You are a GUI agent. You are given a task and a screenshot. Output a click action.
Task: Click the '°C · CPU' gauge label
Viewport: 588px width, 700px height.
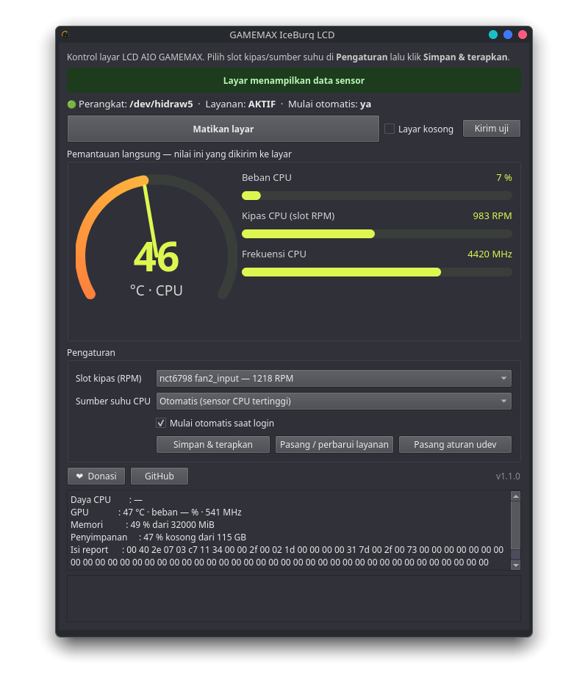(156, 290)
